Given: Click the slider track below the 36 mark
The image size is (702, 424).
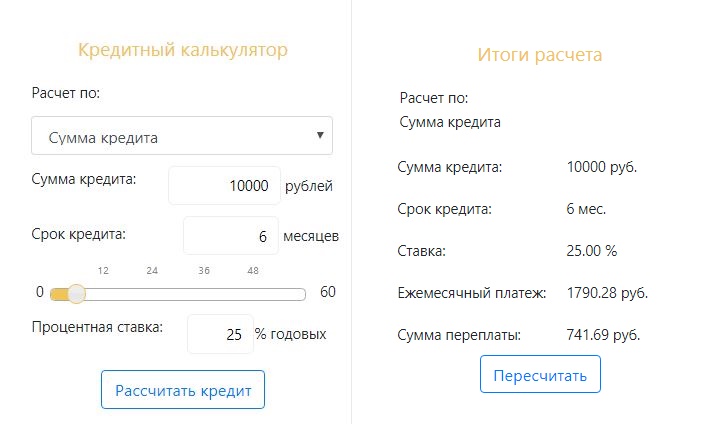Looking at the screenshot, I should point(205,294).
